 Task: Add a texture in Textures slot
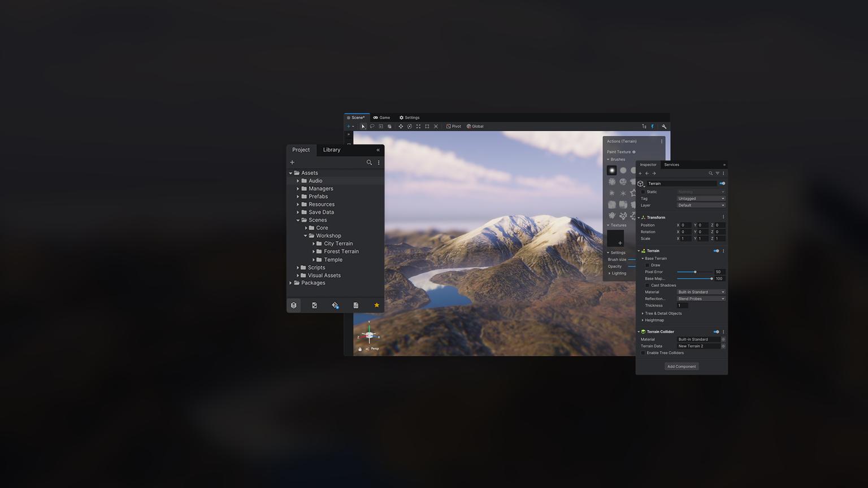tap(615, 239)
